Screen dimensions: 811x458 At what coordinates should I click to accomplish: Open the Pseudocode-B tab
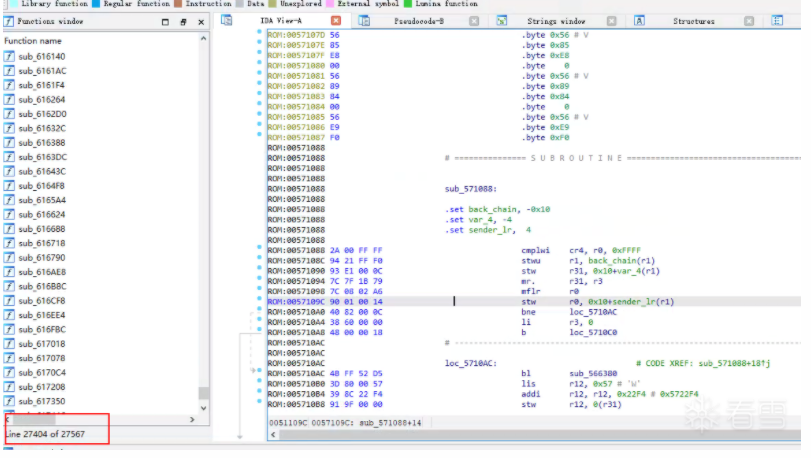(419, 21)
